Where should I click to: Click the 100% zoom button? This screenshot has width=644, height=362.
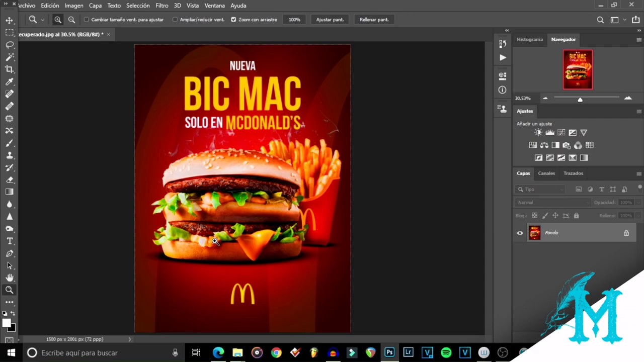point(294,20)
